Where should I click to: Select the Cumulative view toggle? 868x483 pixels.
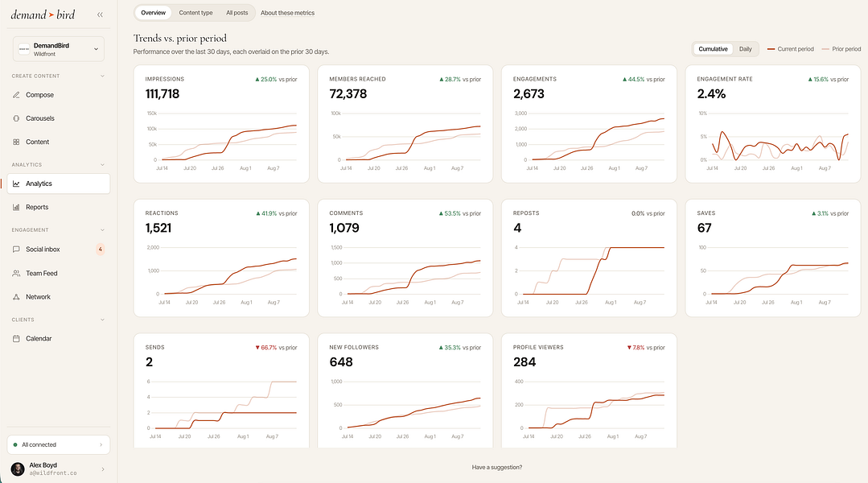(x=713, y=49)
